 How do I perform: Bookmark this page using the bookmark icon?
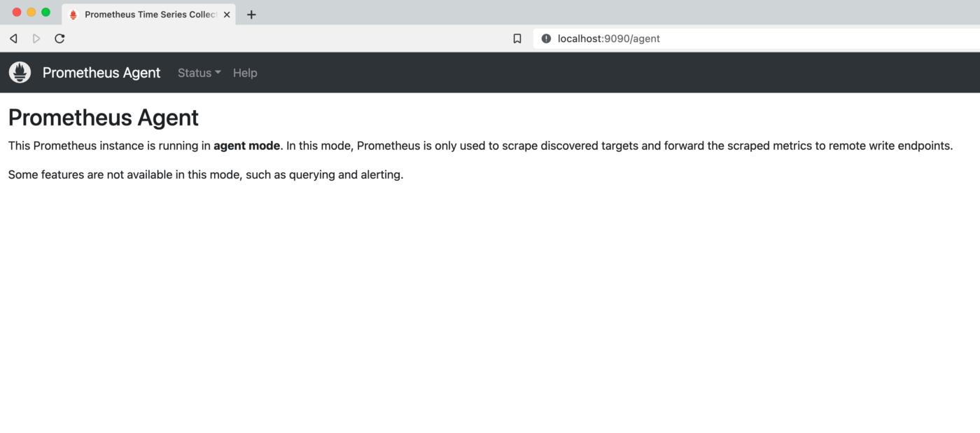[517, 39]
